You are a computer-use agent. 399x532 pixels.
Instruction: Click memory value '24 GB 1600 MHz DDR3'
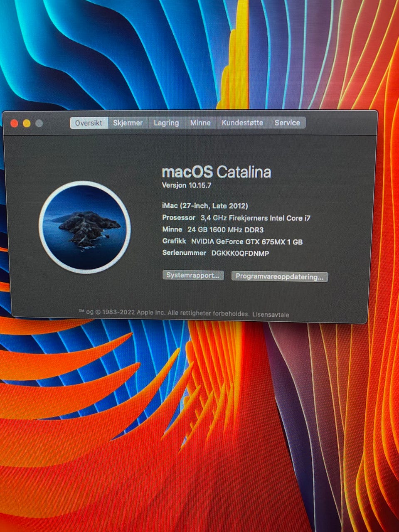(x=226, y=230)
